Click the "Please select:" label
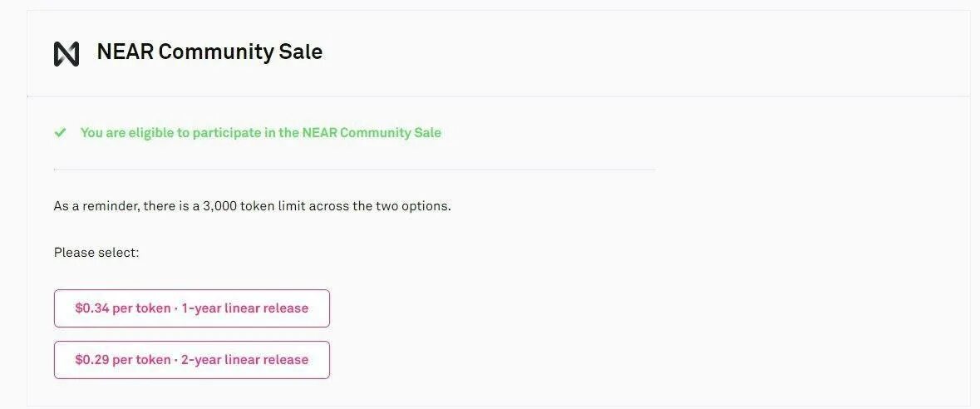Screen dimensions: 980x409 click(96, 253)
